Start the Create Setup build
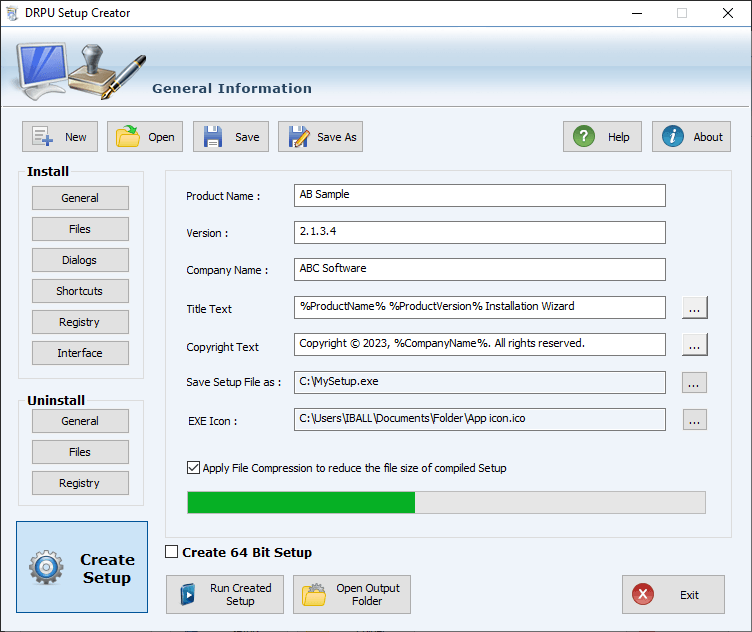The width and height of the screenshot is (752, 632). coord(82,567)
